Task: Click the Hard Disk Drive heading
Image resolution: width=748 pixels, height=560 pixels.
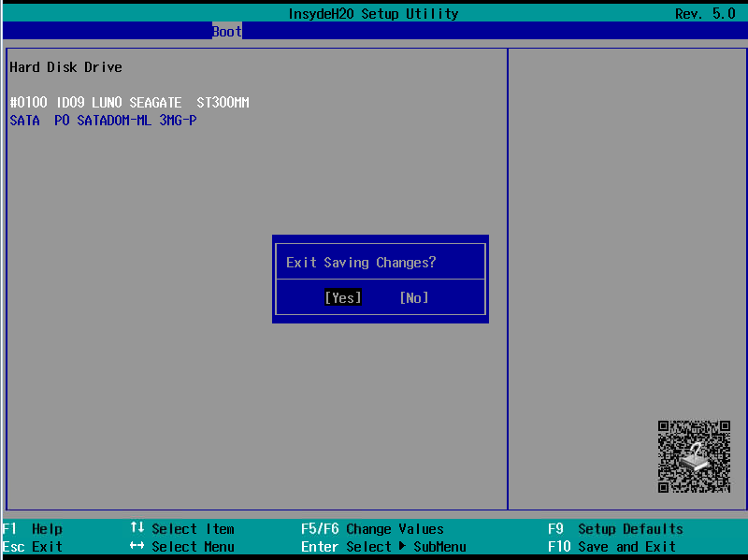Action: [65, 67]
